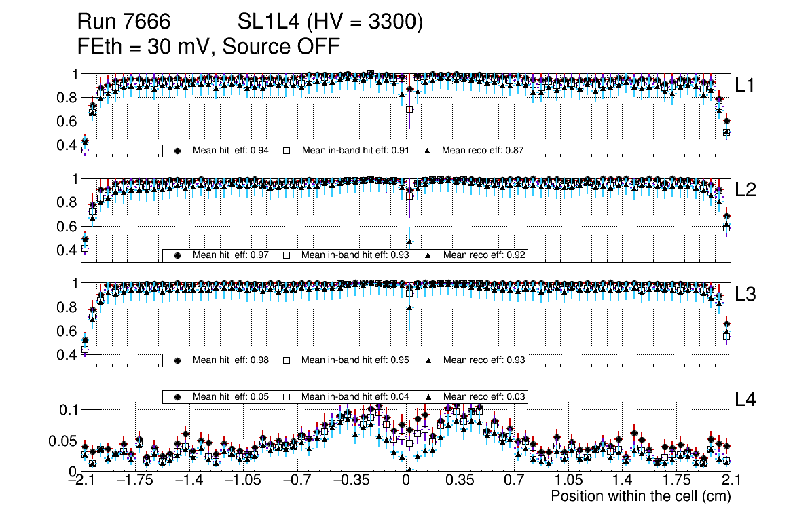
Task: Click the '0.35' x-axis tick label
Action: [460, 481]
